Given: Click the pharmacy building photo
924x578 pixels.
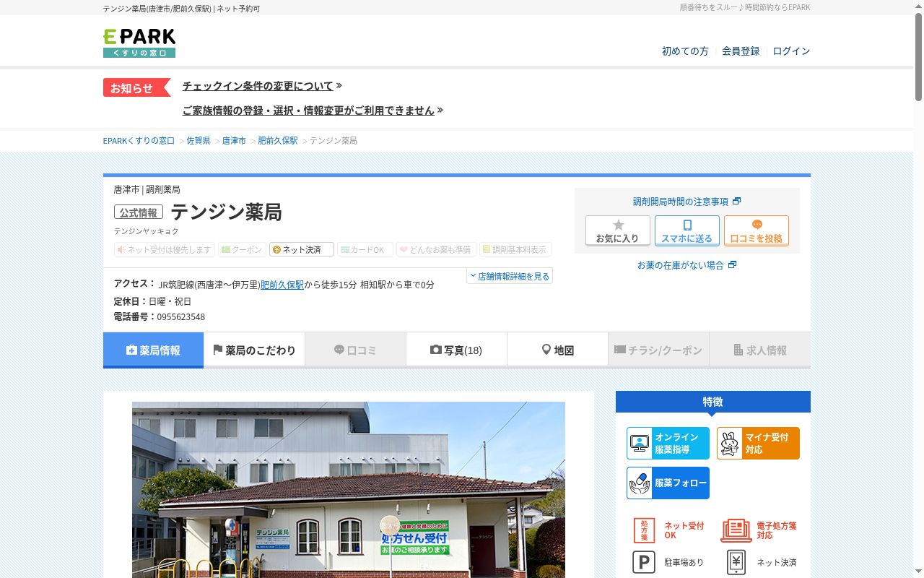Looking at the screenshot, I should coord(349,490).
